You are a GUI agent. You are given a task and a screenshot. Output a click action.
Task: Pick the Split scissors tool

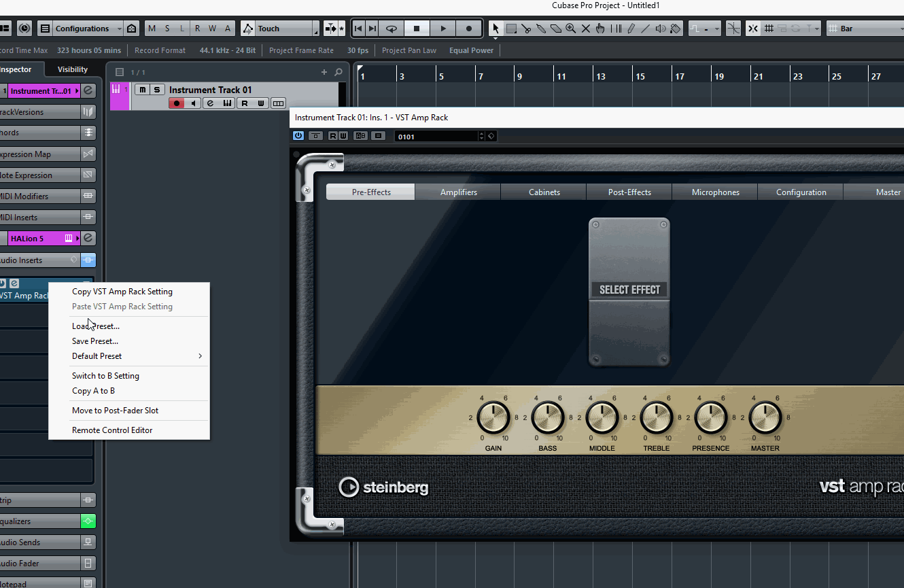point(526,29)
